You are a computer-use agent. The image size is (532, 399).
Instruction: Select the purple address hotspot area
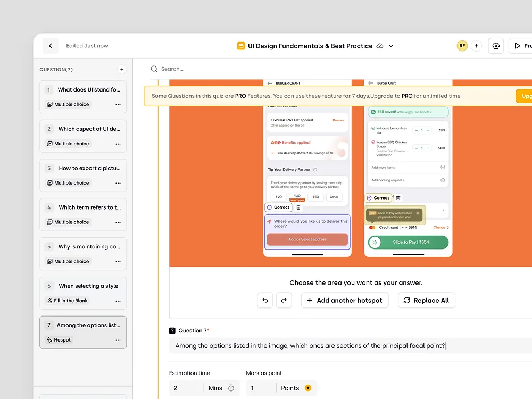tap(307, 232)
